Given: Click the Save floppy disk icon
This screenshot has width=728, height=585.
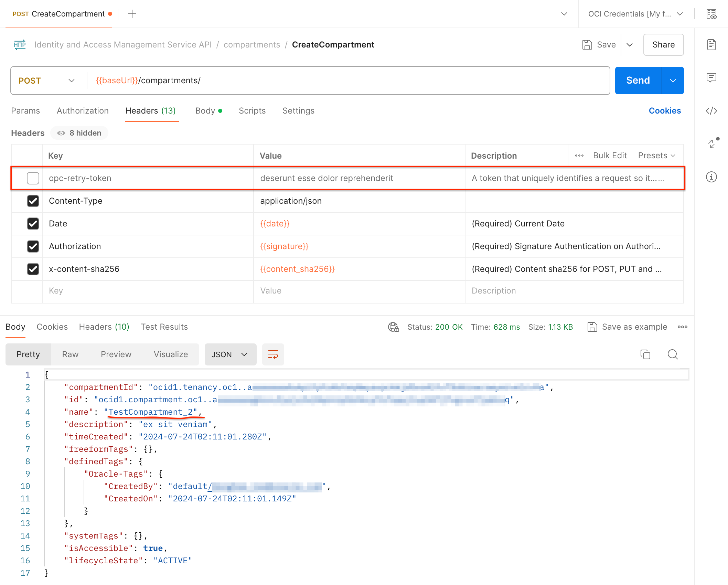Looking at the screenshot, I should 587,45.
